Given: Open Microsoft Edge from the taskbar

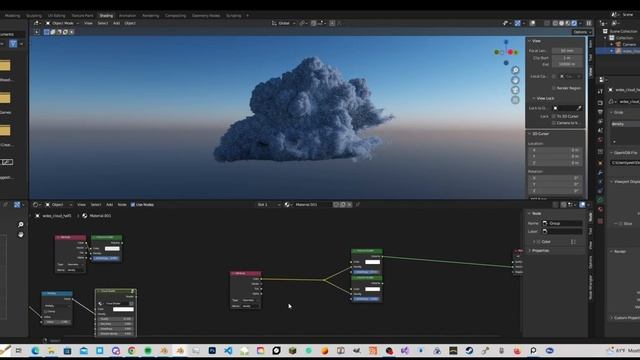Looking at the screenshot, I should tap(36, 351).
